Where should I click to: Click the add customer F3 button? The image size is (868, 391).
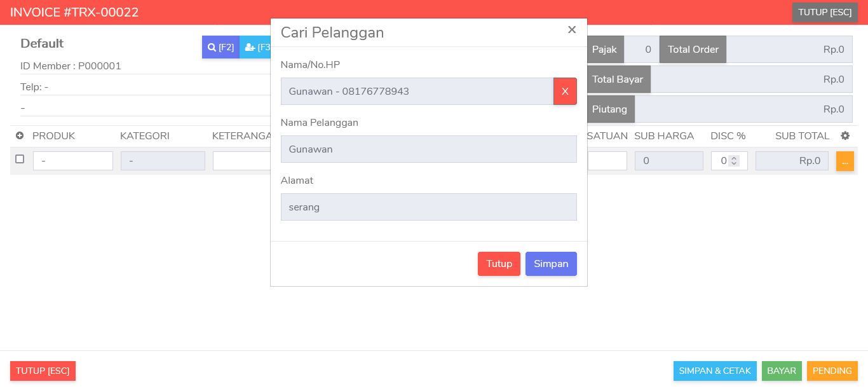255,47
